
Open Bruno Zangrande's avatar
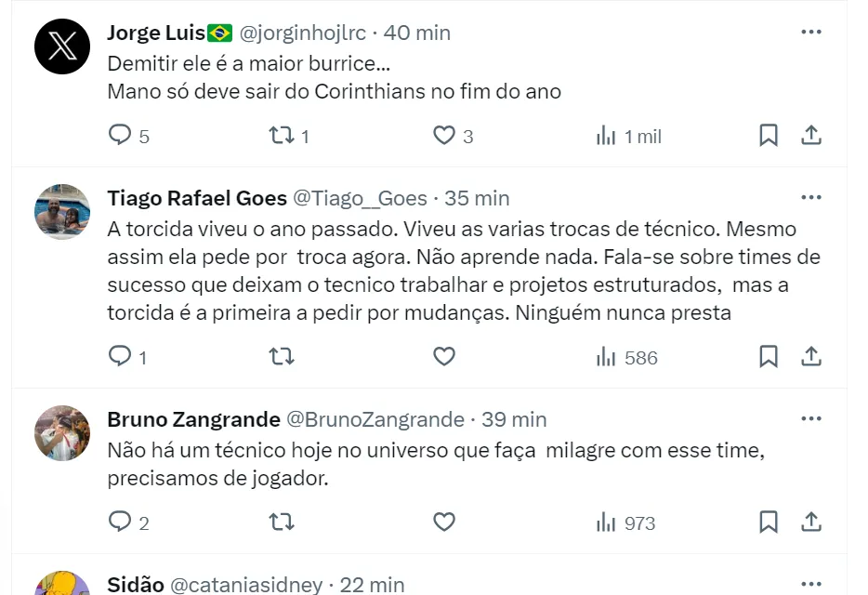point(62,433)
